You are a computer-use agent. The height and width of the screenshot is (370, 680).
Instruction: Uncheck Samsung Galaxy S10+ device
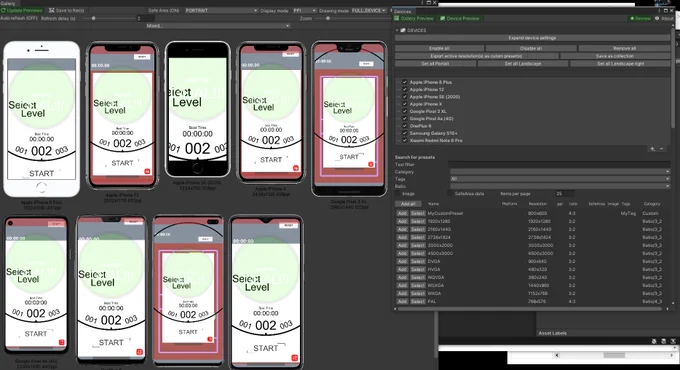tap(405, 133)
